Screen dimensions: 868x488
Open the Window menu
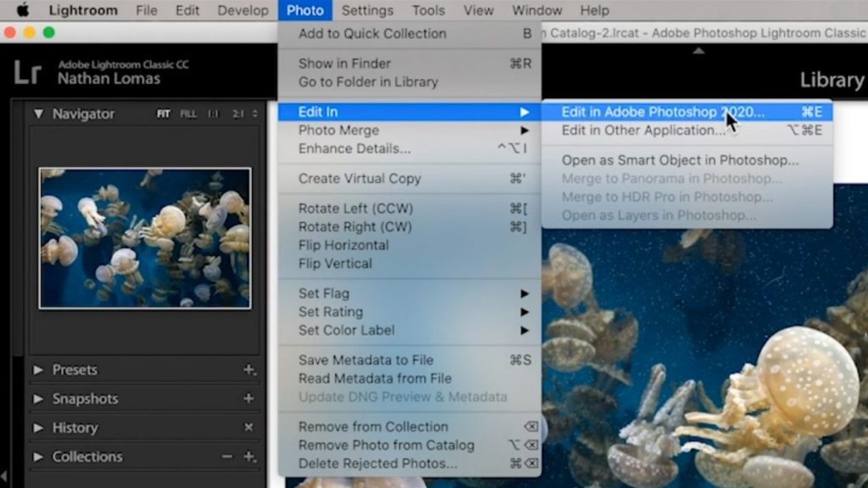[x=537, y=10]
